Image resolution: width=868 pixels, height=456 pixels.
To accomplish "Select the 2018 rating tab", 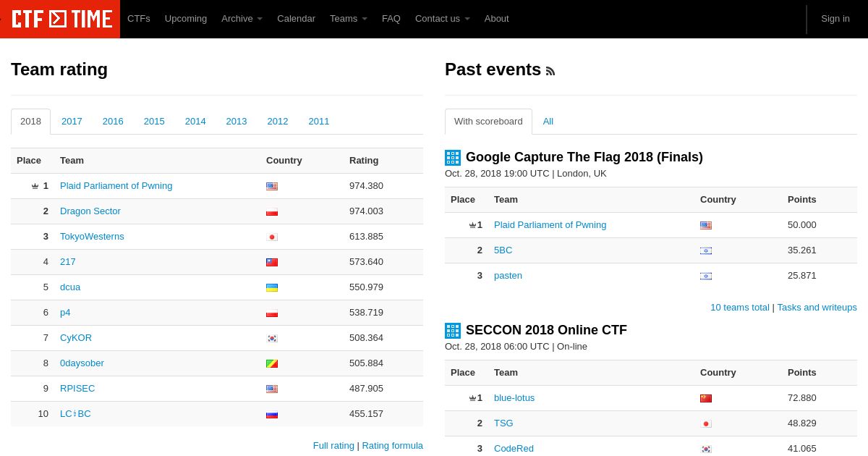I will (x=30, y=122).
